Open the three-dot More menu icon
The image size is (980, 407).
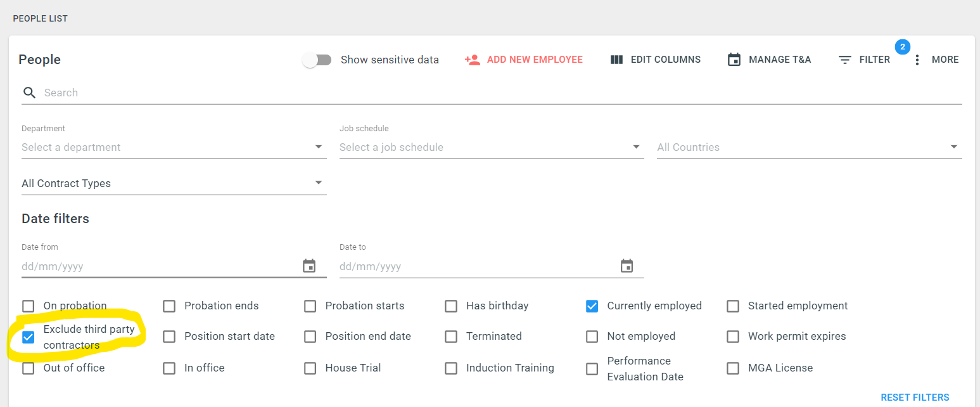pos(917,60)
